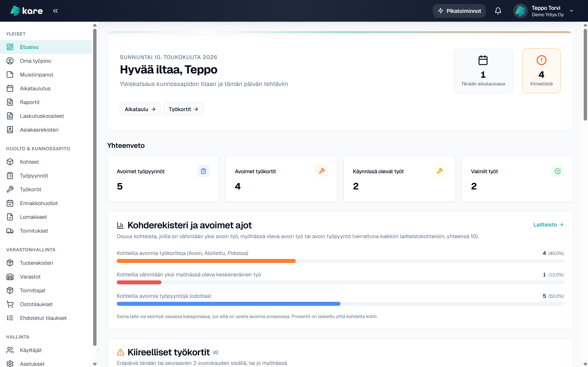
Task: Select Kohteet in the sidebar
Action: point(46,162)
